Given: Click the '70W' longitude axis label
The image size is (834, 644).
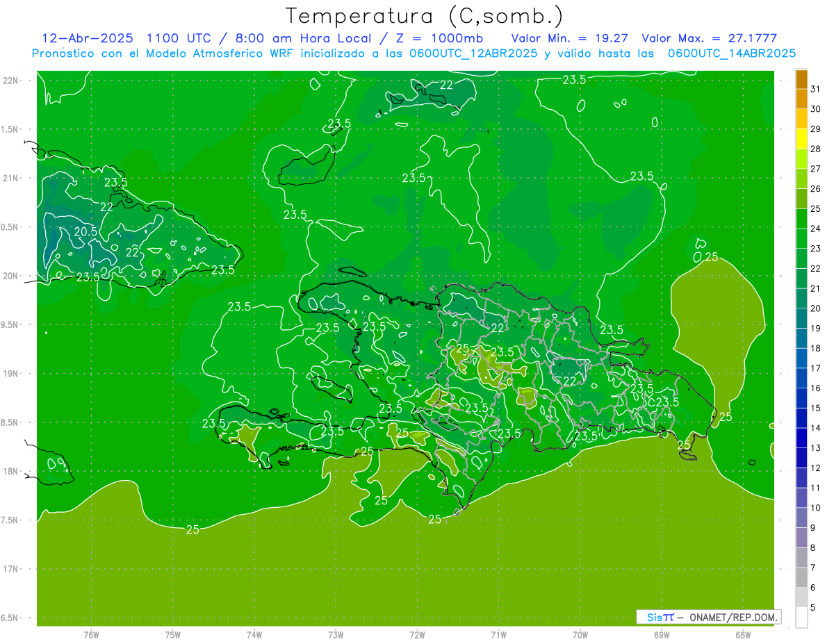Looking at the screenshot, I should coord(580,634).
